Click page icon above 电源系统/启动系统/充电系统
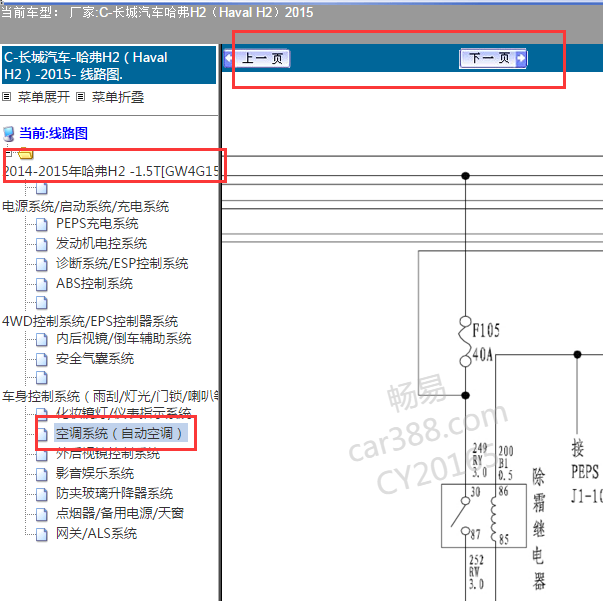 click(x=42, y=188)
